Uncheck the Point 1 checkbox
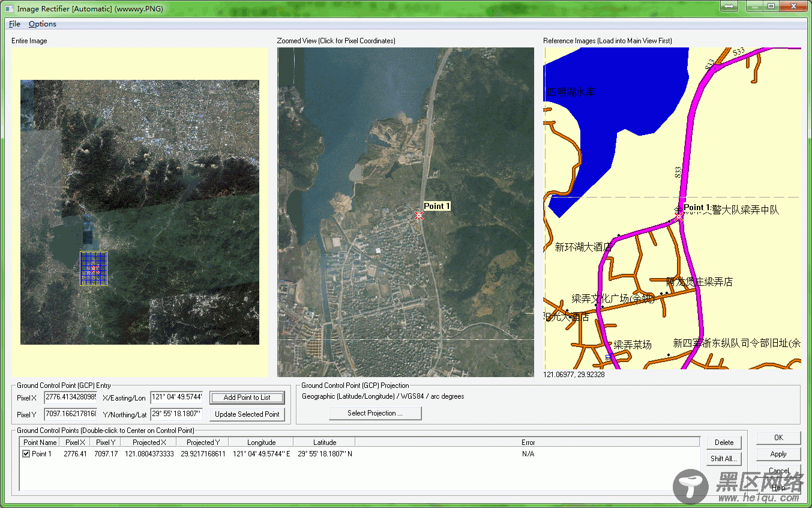 pyautogui.click(x=26, y=454)
